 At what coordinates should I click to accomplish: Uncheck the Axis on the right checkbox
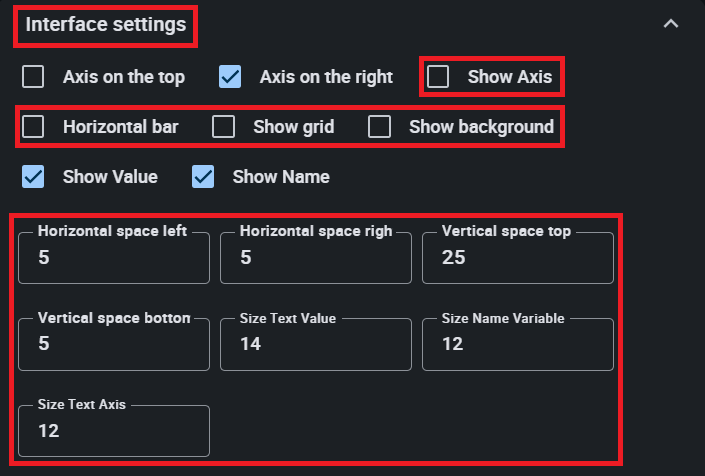tap(231, 77)
